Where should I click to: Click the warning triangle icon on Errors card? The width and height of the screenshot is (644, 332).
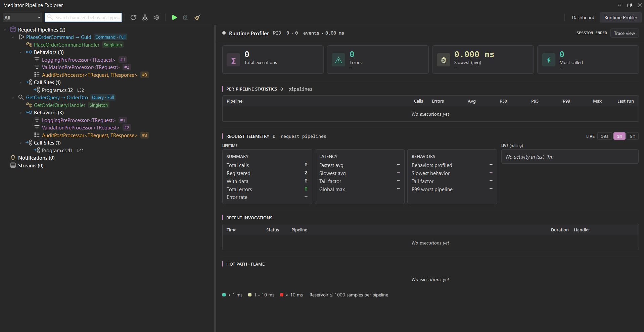pos(338,60)
